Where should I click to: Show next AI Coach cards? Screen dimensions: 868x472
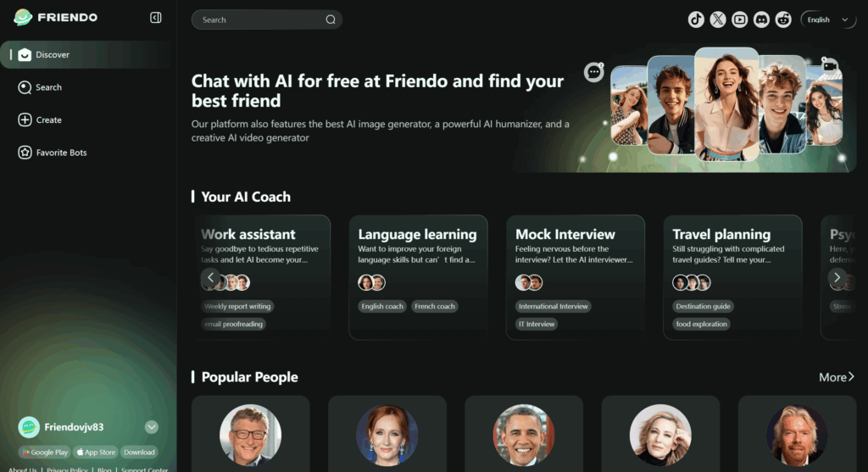[837, 277]
